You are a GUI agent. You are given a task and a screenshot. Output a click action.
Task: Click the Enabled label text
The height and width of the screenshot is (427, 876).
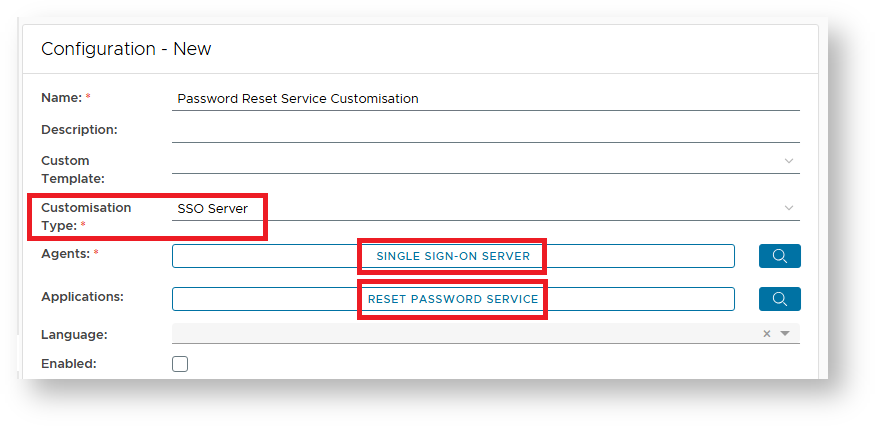(x=68, y=364)
